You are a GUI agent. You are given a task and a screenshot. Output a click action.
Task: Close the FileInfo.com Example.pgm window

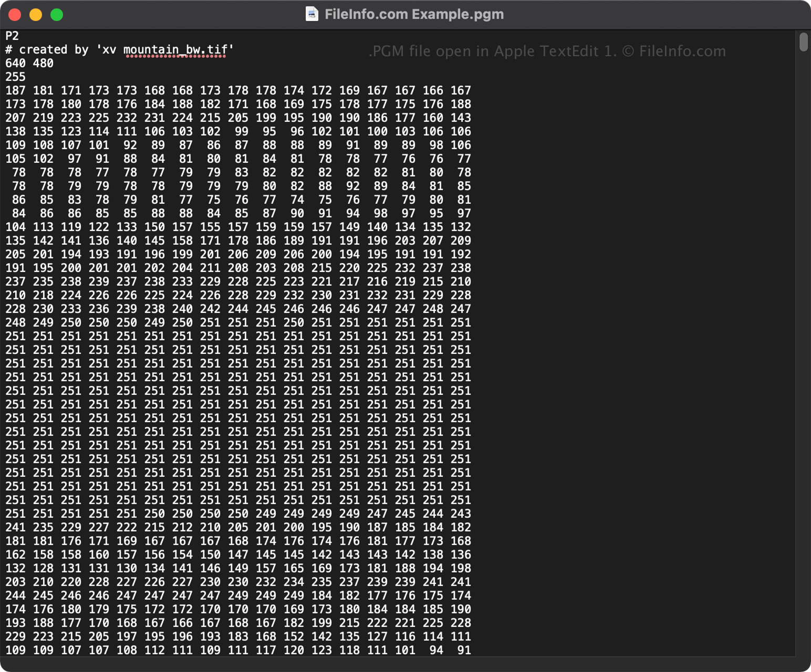coord(15,14)
